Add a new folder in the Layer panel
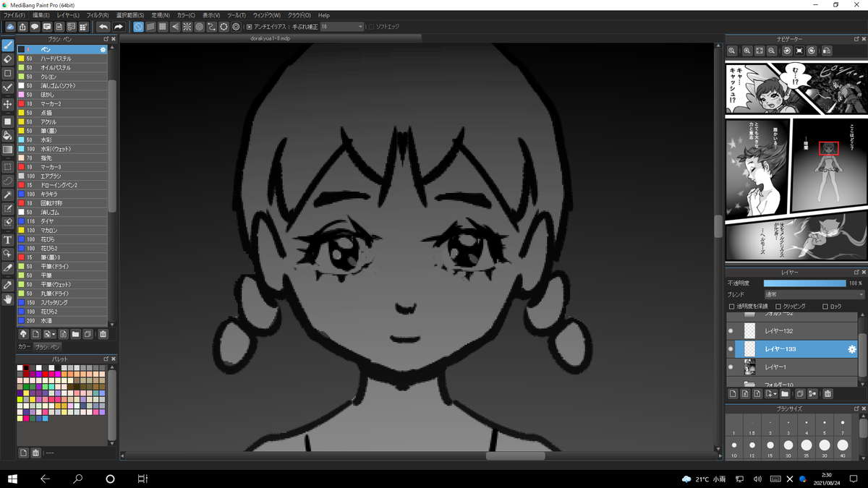 [785, 394]
